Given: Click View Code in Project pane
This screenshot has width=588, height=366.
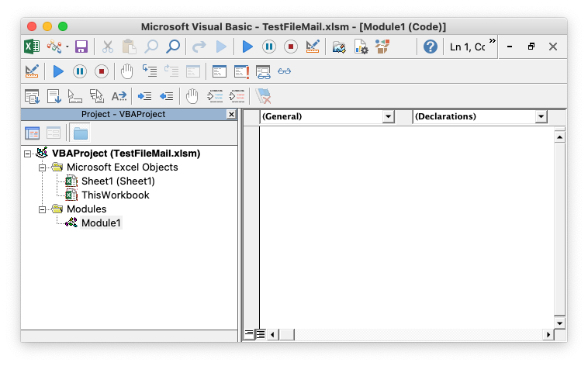Looking at the screenshot, I should pyautogui.click(x=32, y=133).
